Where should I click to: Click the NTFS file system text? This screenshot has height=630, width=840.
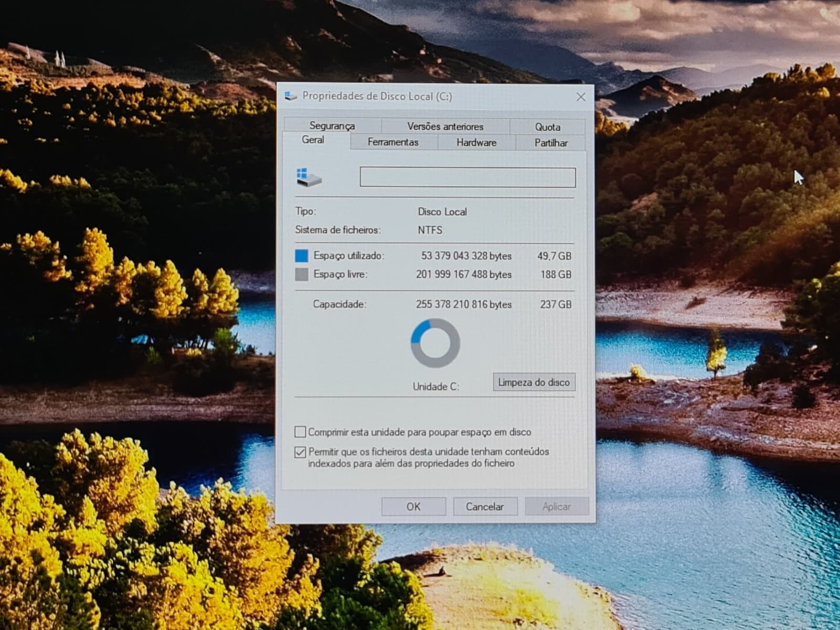coord(430,230)
